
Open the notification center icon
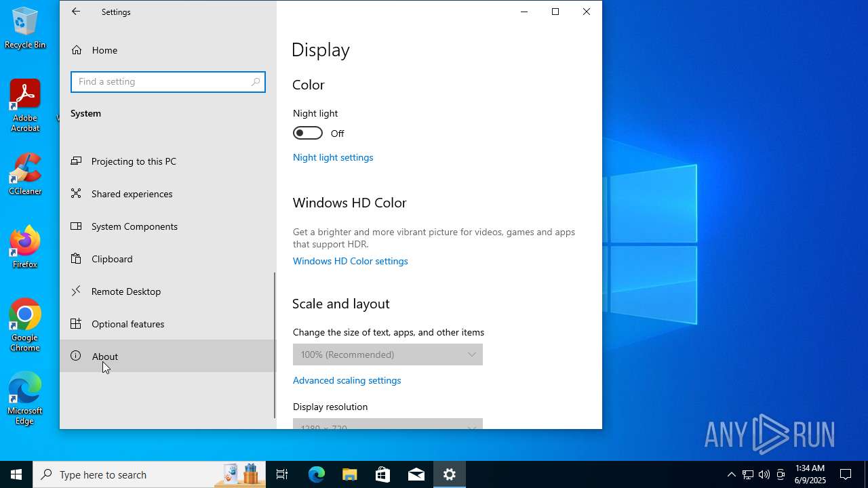point(846,474)
